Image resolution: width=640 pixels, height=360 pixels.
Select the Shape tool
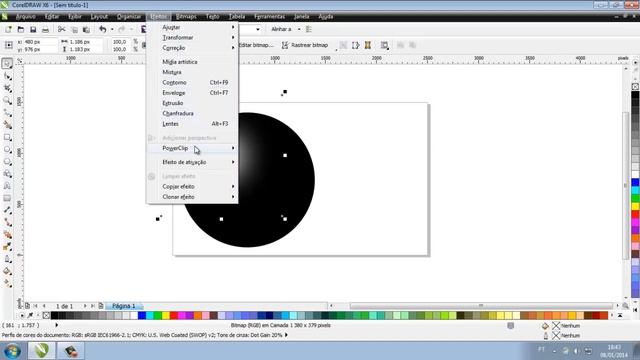(x=7, y=76)
